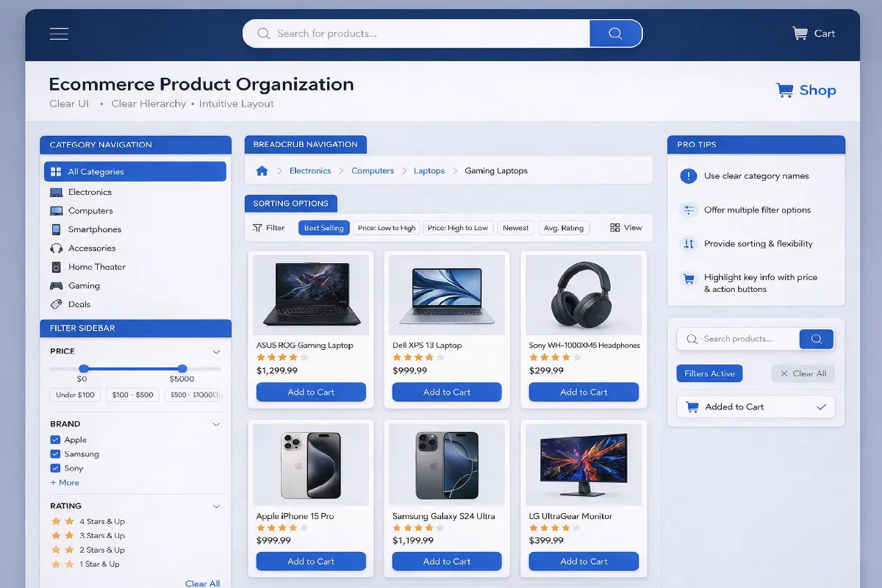Toggle the Samsung brand checkbox

(55, 454)
